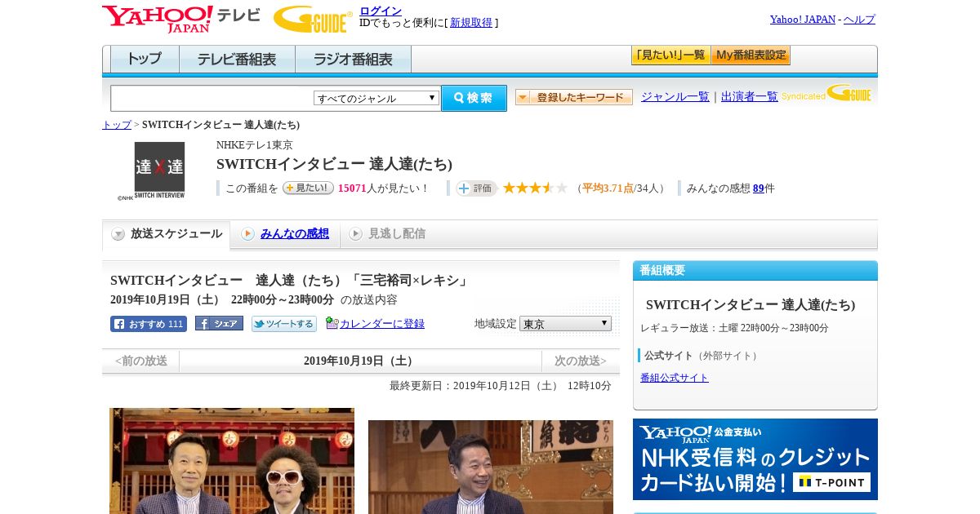This screenshot has height=514, width=980.
Task: Go to 次の放送> next broadcast
Action: click(581, 361)
